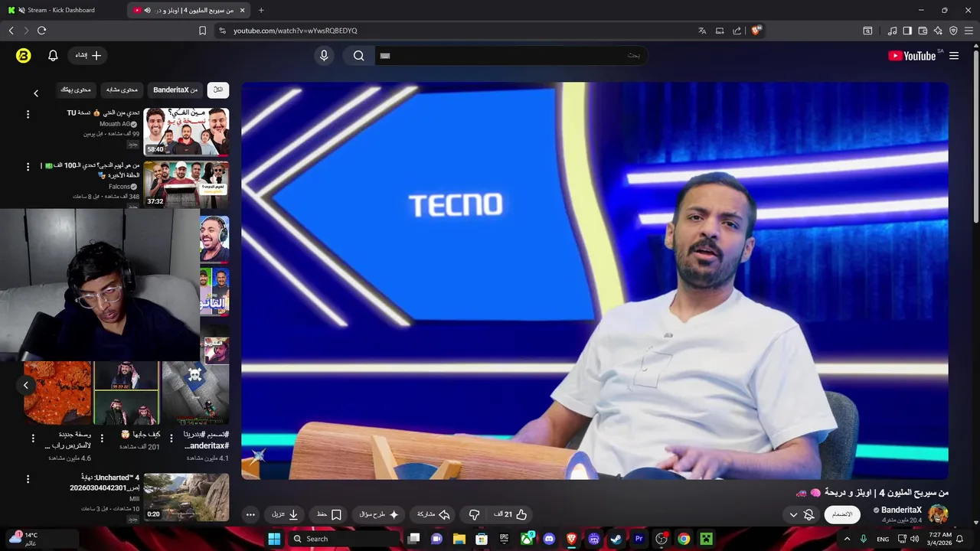Viewport: 980px width, 551px height.
Task: Open the Windows Start menu
Action: tap(274, 539)
